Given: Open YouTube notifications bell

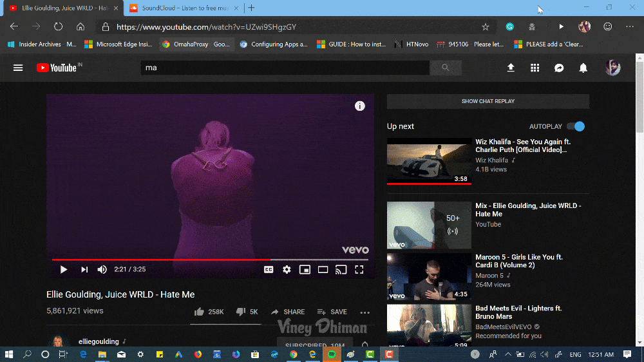Looking at the screenshot, I should [x=583, y=68].
